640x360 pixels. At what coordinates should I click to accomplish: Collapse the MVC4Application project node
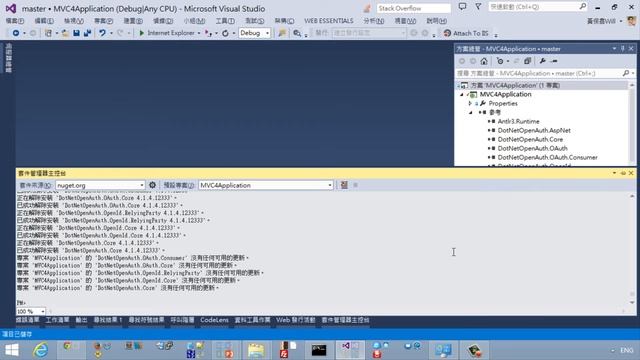[x=462, y=94]
